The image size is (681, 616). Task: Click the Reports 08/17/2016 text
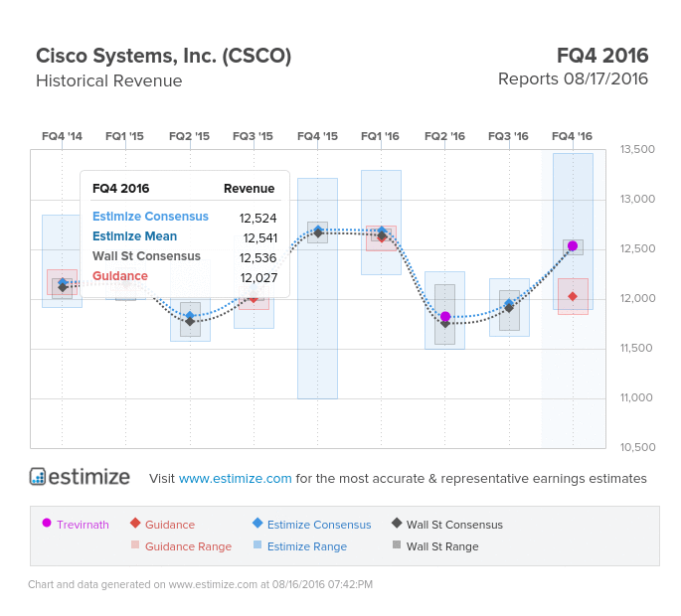coord(573,79)
